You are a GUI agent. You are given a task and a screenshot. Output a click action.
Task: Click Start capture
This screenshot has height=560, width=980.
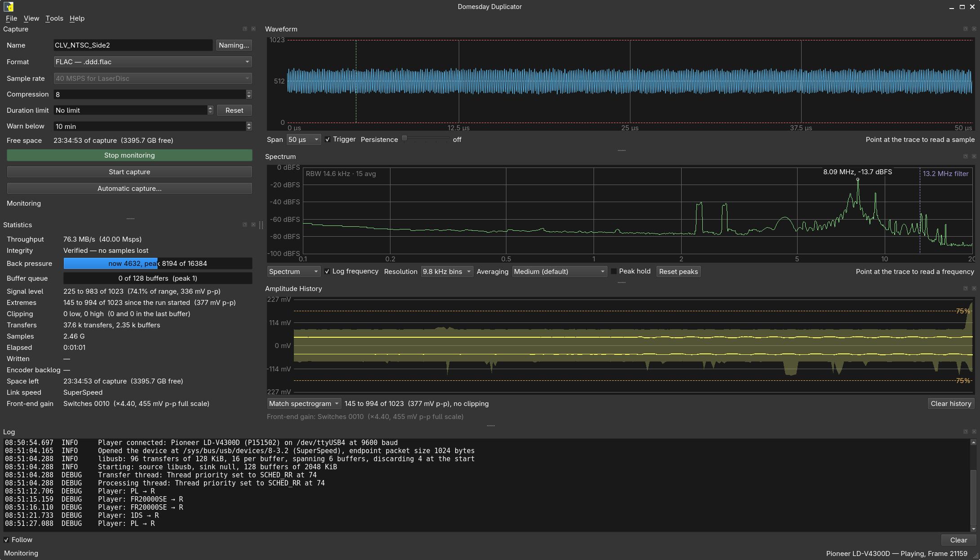tap(129, 172)
